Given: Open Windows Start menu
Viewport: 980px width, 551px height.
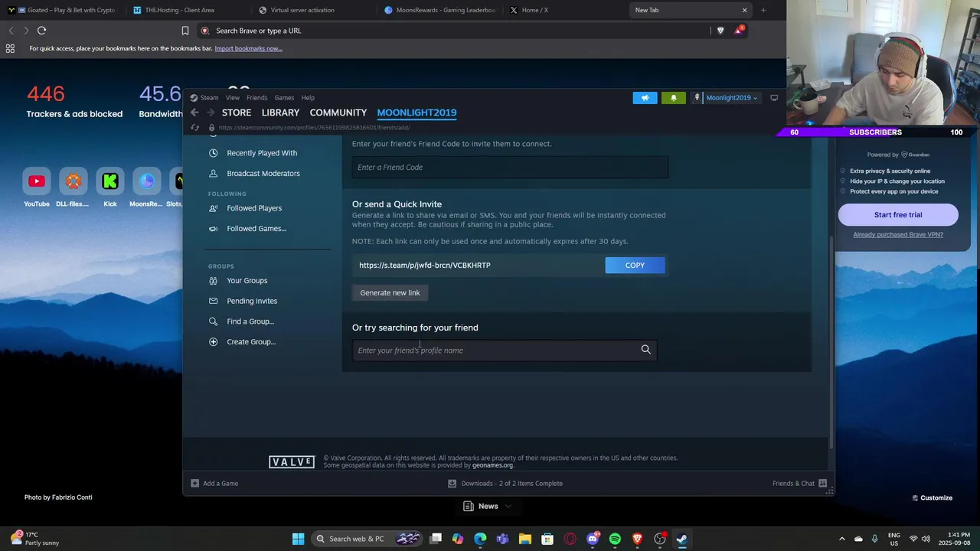Looking at the screenshot, I should (x=298, y=539).
